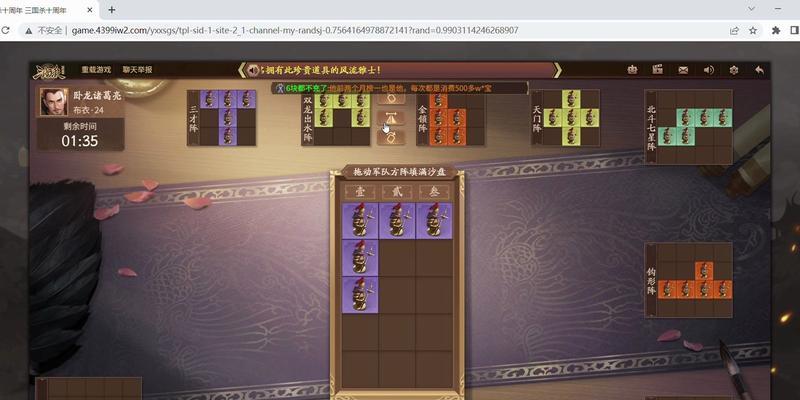Select the green 双龙出水阵 formation piece

click(336, 118)
